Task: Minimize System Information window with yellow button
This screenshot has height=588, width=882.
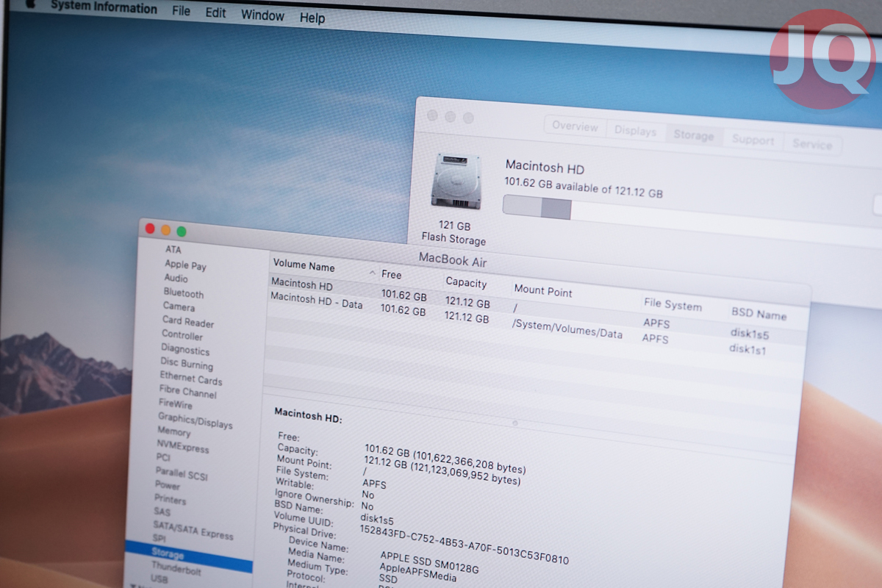Action: pyautogui.click(x=166, y=230)
